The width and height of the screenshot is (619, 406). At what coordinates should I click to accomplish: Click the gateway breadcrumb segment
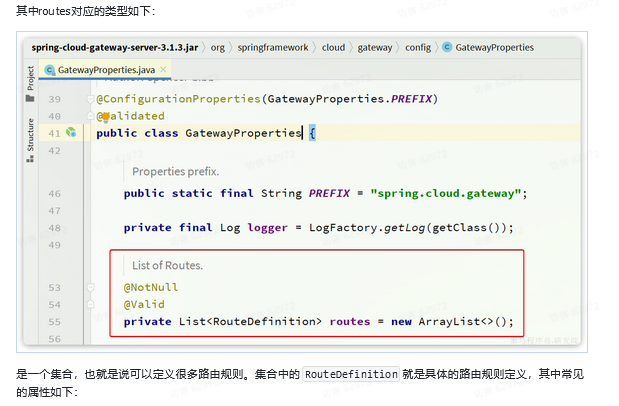pyautogui.click(x=375, y=48)
